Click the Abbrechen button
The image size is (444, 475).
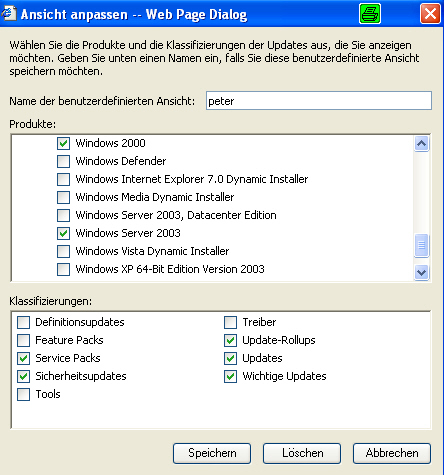392,453
